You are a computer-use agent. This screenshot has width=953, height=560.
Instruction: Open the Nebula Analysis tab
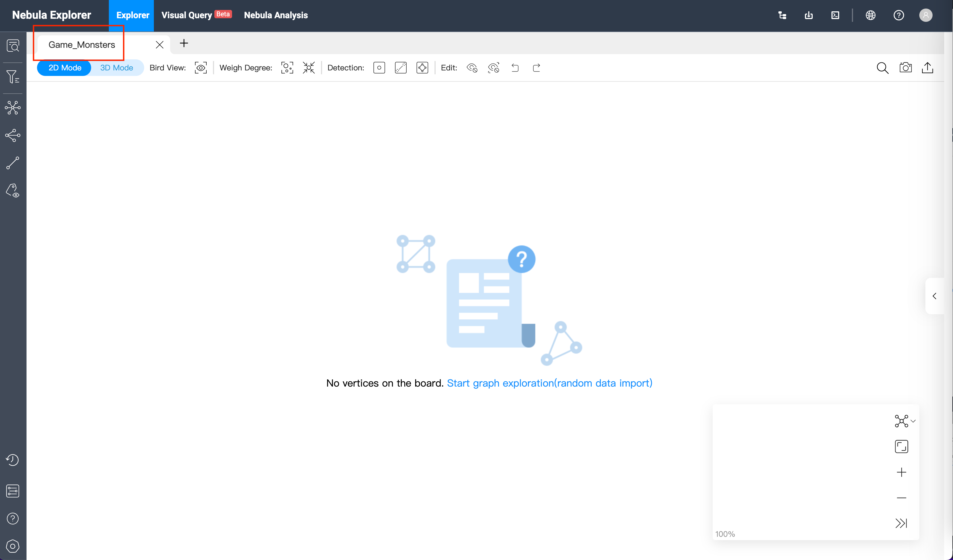(x=276, y=15)
